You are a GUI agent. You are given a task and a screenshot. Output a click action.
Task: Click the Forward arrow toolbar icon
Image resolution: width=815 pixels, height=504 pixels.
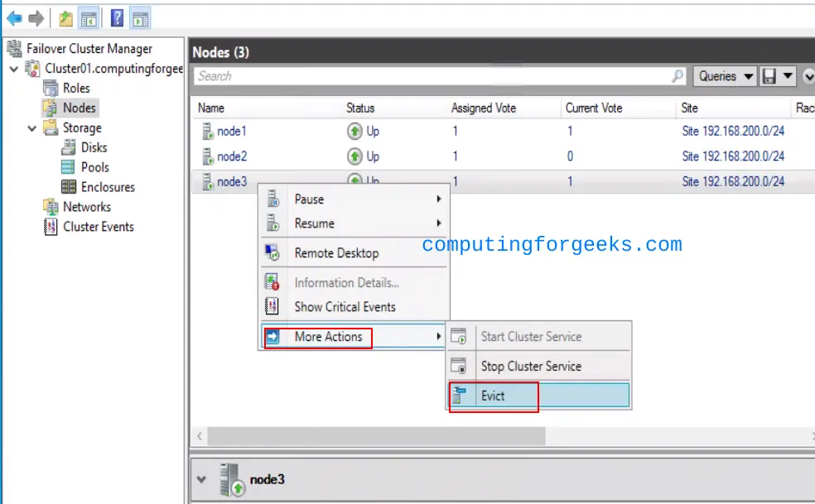pyautogui.click(x=36, y=19)
